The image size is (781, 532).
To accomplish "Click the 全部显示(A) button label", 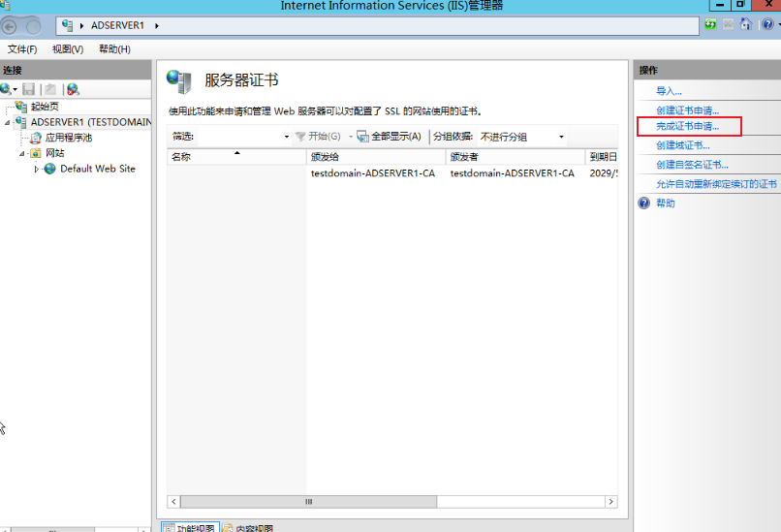I will pyautogui.click(x=396, y=137).
